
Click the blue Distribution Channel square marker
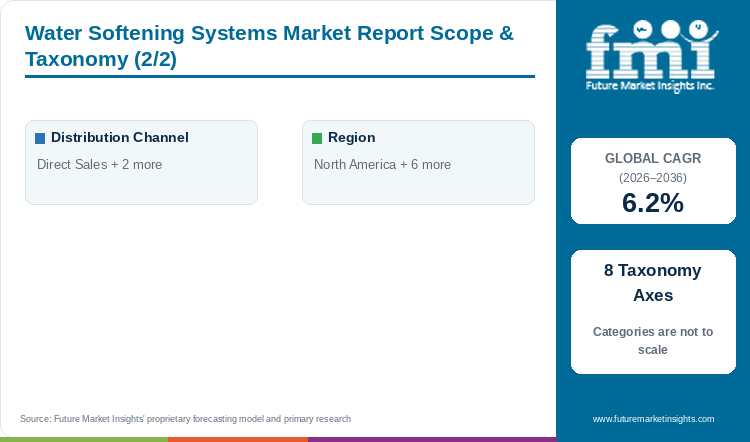(40, 138)
